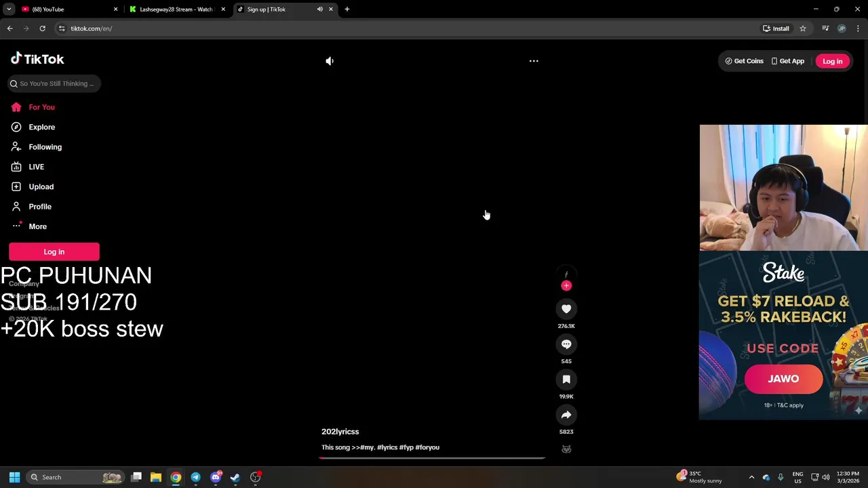Open the OBS icon on the taskbar

tap(256, 477)
